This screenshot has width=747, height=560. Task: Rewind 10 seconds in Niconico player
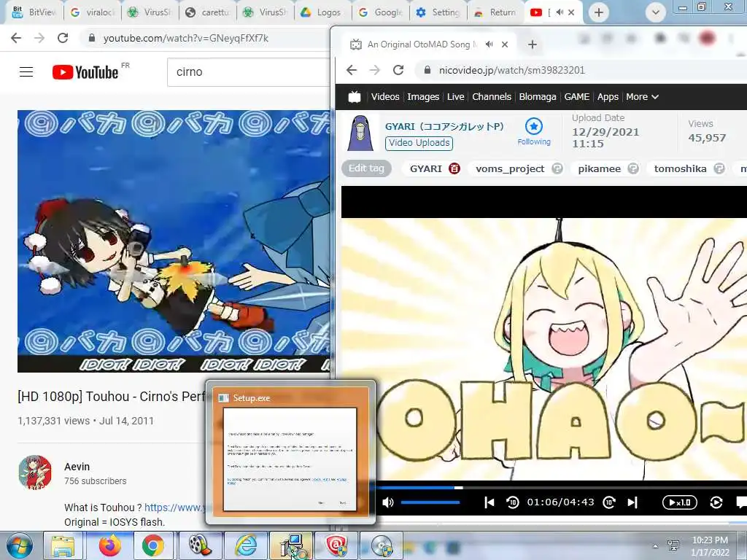tap(513, 502)
